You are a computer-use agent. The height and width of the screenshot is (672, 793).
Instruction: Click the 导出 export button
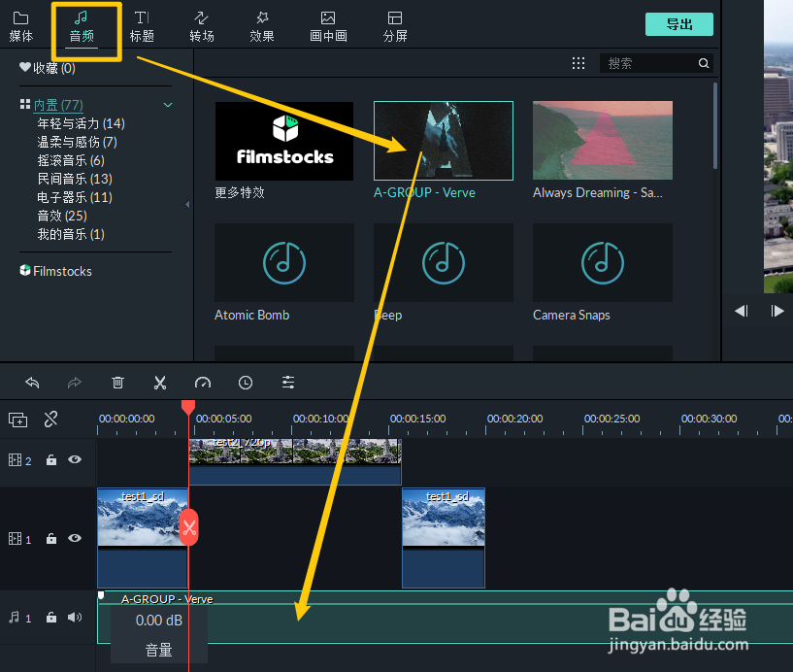pos(679,23)
